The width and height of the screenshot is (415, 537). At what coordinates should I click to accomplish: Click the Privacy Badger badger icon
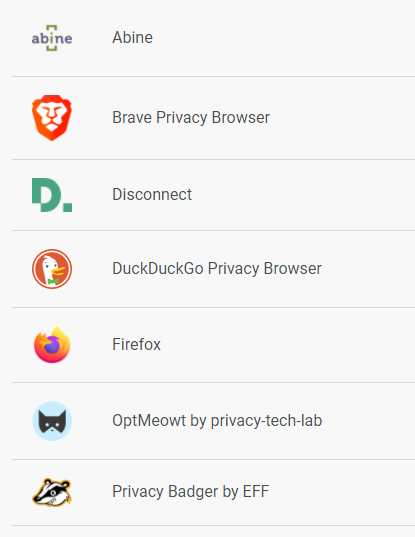coord(52,492)
